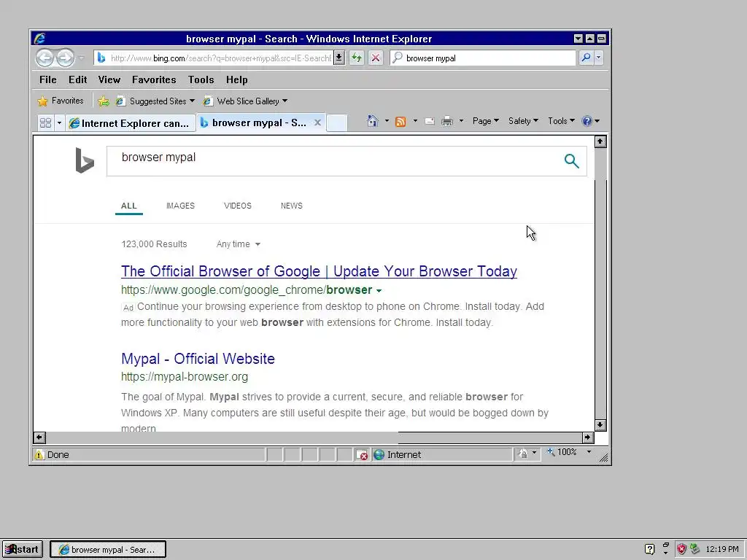This screenshot has width=747, height=560.
Task: Click the IE address bar URL field
Action: (214, 58)
